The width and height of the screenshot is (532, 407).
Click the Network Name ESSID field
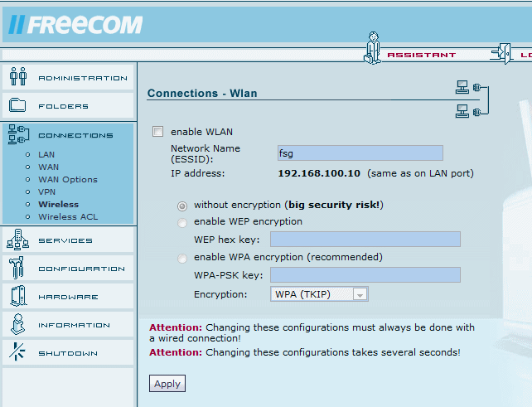click(360, 153)
